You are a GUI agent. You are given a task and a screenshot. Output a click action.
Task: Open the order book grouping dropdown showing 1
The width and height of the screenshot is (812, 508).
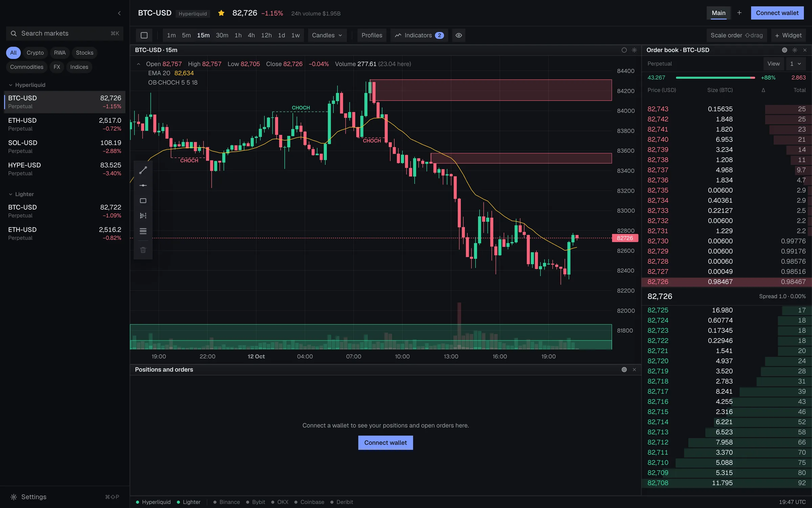click(x=795, y=64)
